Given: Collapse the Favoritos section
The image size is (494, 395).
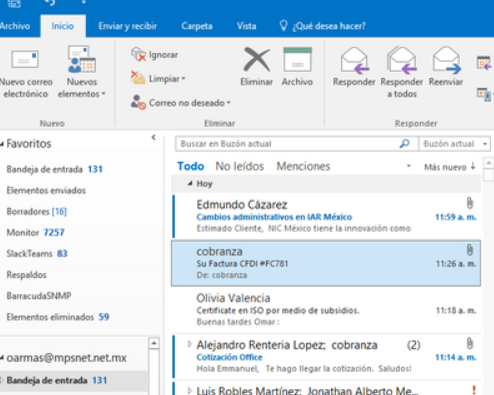Looking at the screenshot, I should (2, 144).
